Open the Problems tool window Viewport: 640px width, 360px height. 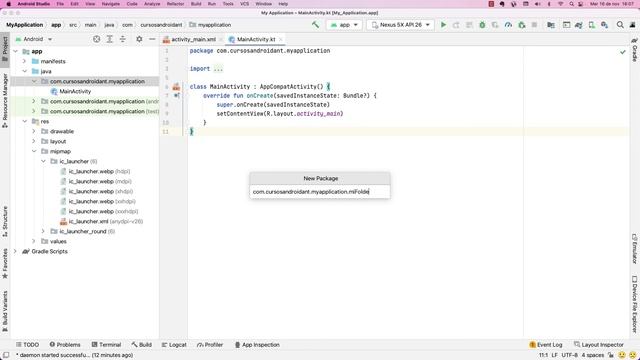click(65, 345)
